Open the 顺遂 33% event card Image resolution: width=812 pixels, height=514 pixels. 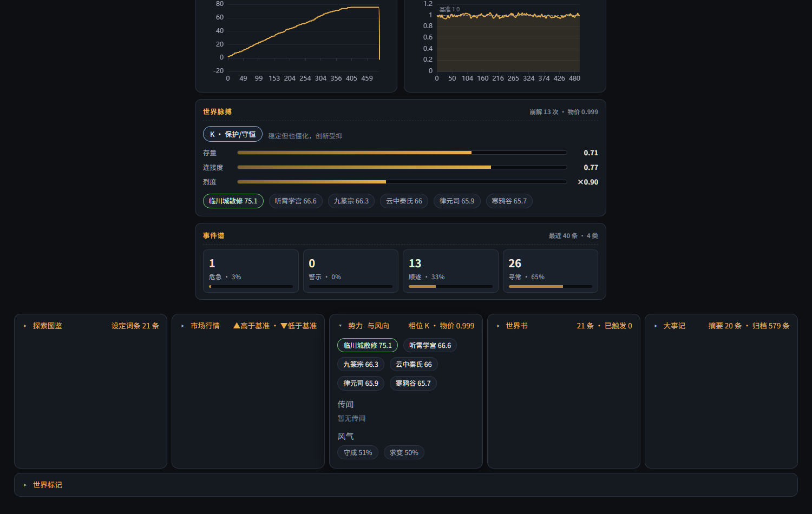point(450,271)
